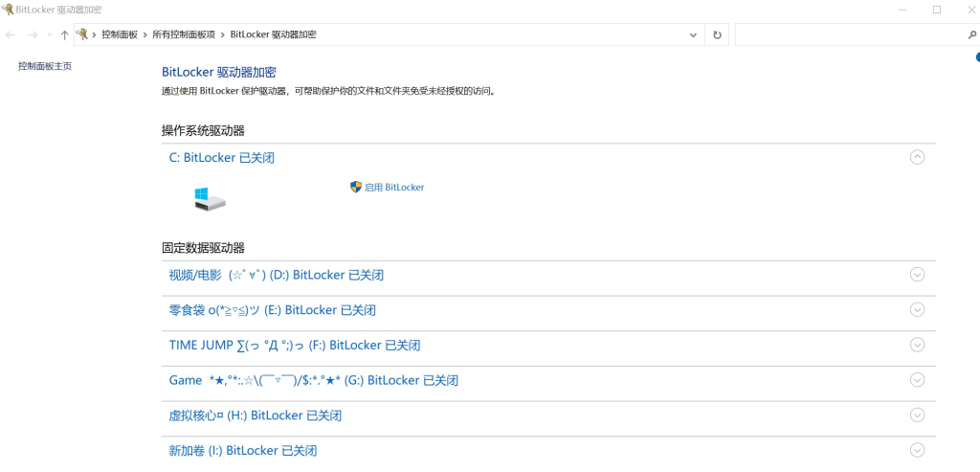Open the address bar history dropdown

pos(693,35)
